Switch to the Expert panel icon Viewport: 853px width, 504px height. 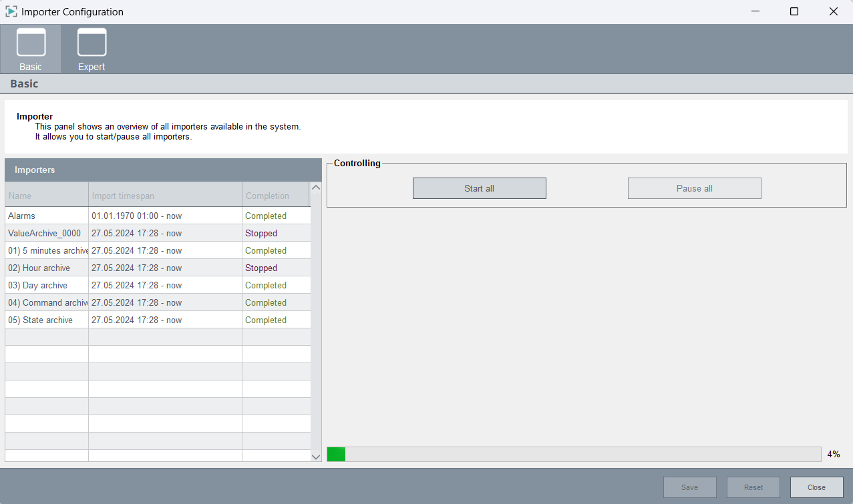[x=92, y=49]
